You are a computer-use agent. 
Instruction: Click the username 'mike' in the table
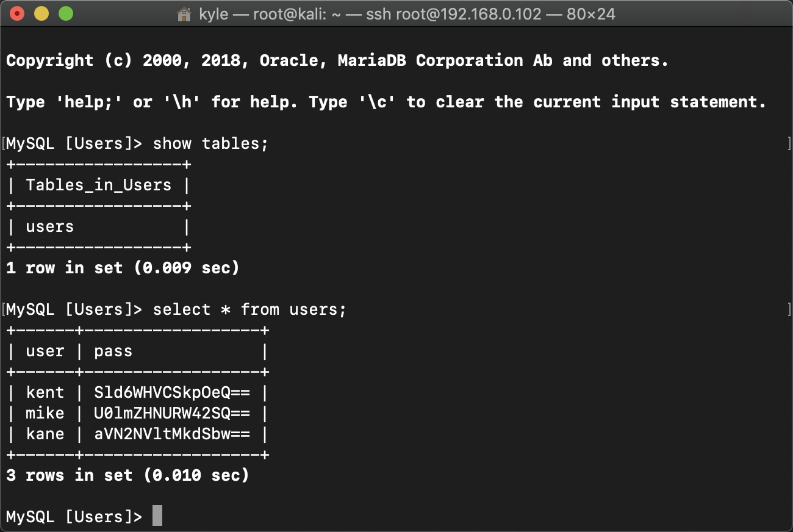click(x=45, y=413)
